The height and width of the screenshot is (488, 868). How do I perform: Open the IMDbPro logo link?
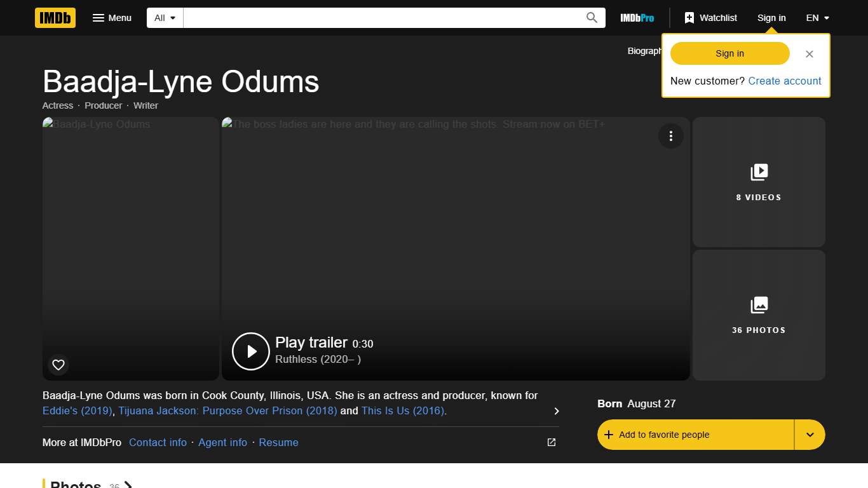coord(637,18)
